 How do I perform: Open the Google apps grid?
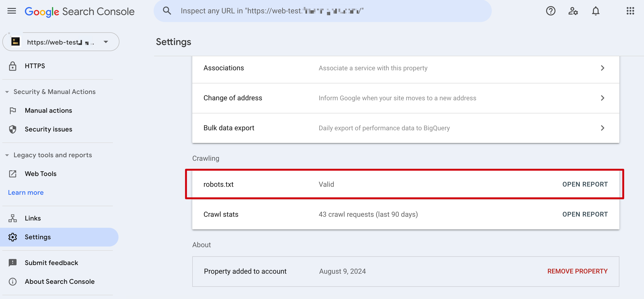(x=630, y=11)
